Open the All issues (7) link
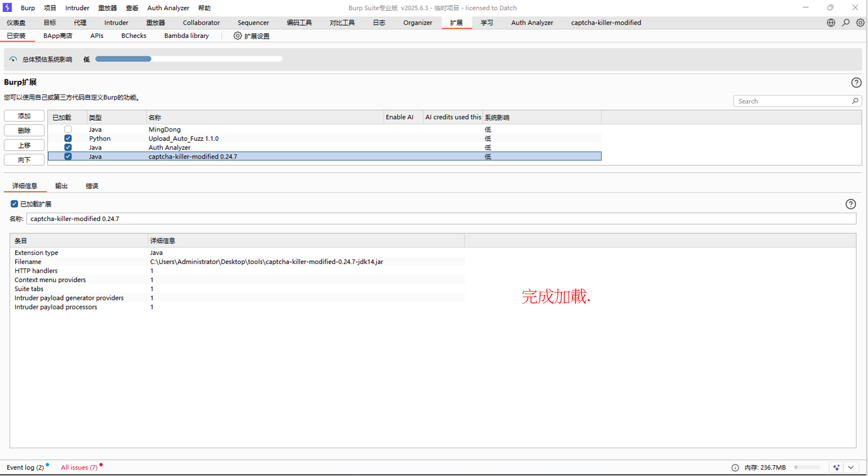Image resolution: width=868 pixels, height=476 pixels. (x=79, y=468)
